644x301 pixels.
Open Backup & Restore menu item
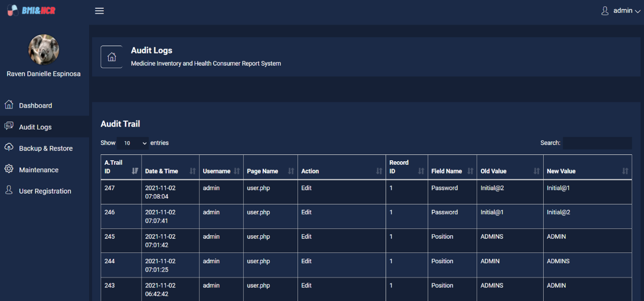46,149
